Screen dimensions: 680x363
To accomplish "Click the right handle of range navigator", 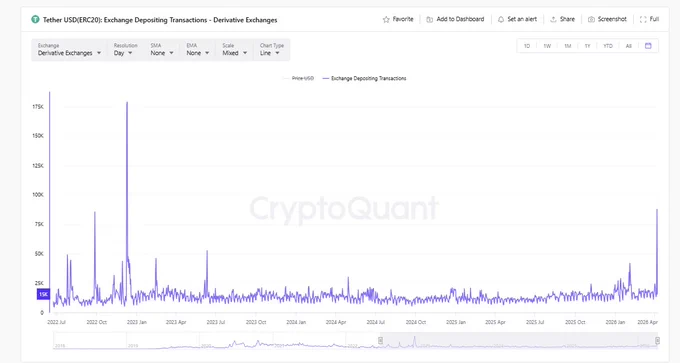I will click(657, 340).
